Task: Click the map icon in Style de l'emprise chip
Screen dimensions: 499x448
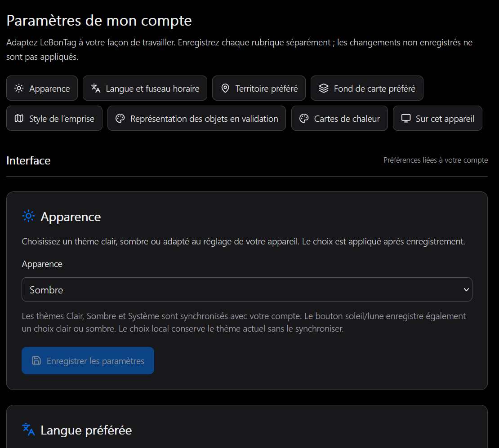Action: coord(19,118)
